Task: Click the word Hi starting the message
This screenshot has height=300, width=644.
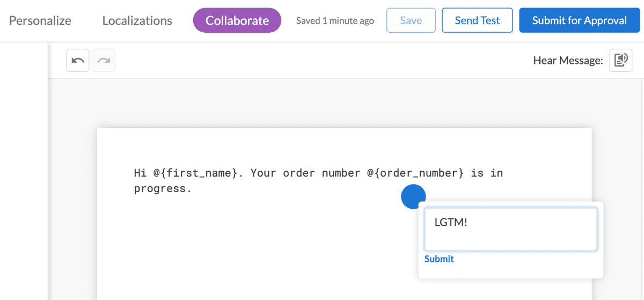Action: [x=141, y=173]
